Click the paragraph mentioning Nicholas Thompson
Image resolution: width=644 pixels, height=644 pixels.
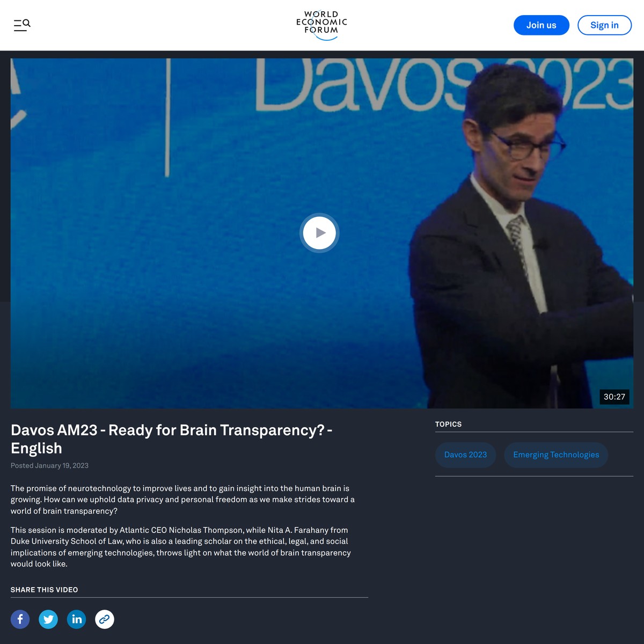click(180, 547)
